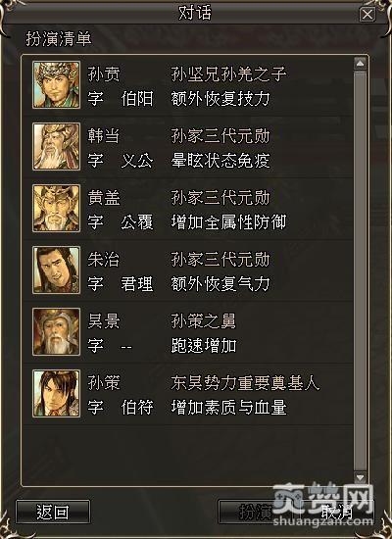Select the 孙贲 character portrait

click(x=57, y=84)
